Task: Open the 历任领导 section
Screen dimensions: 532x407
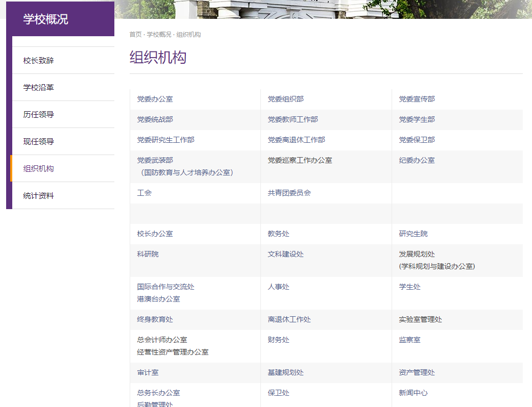Action: (x=37, y=114)
